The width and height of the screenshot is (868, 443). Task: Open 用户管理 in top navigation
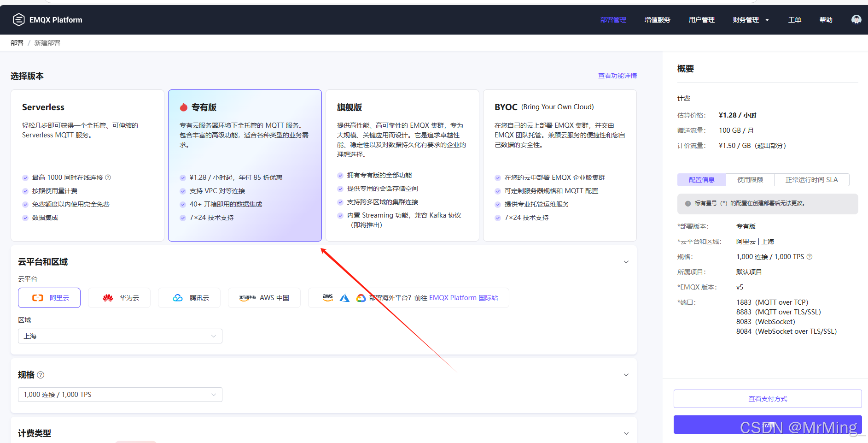coord(702,20)
